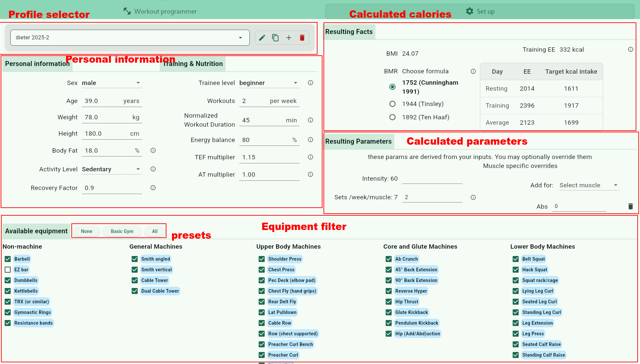This screenshot has height=364, width=640.
Task: Delete the dieter 2025-2 profile via trash icon
Action: click(302, 38)
